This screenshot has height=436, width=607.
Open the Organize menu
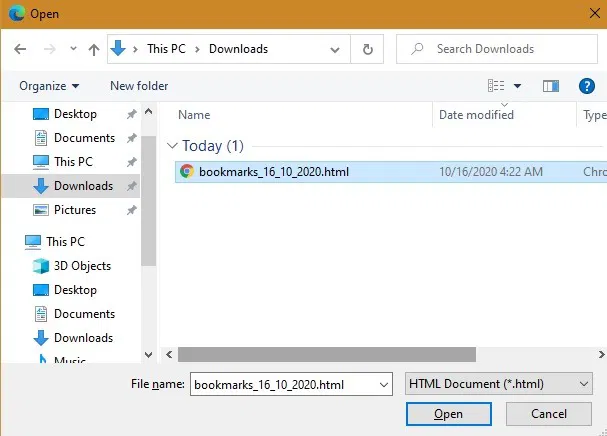[x=49, y=86]
